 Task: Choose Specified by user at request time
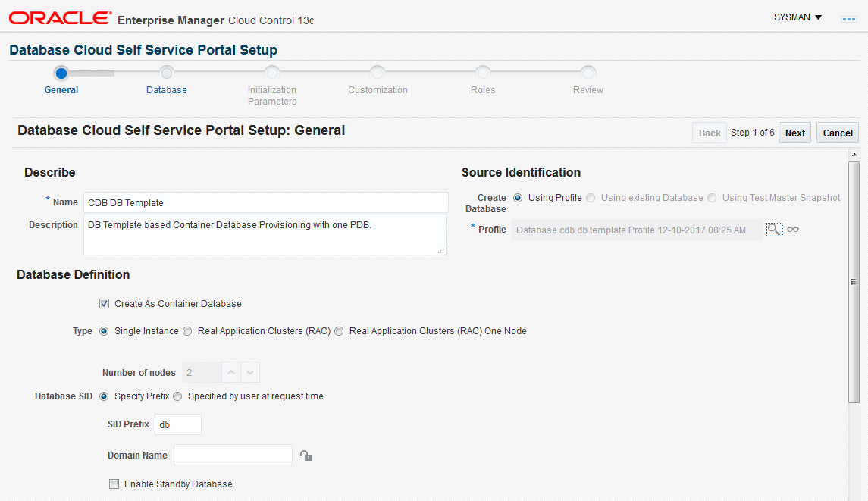(x=177, y=396)
